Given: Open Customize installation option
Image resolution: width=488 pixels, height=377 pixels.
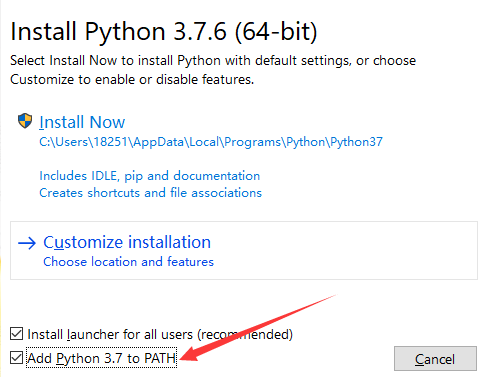Looking at the screenshot, I should [127, 242].
